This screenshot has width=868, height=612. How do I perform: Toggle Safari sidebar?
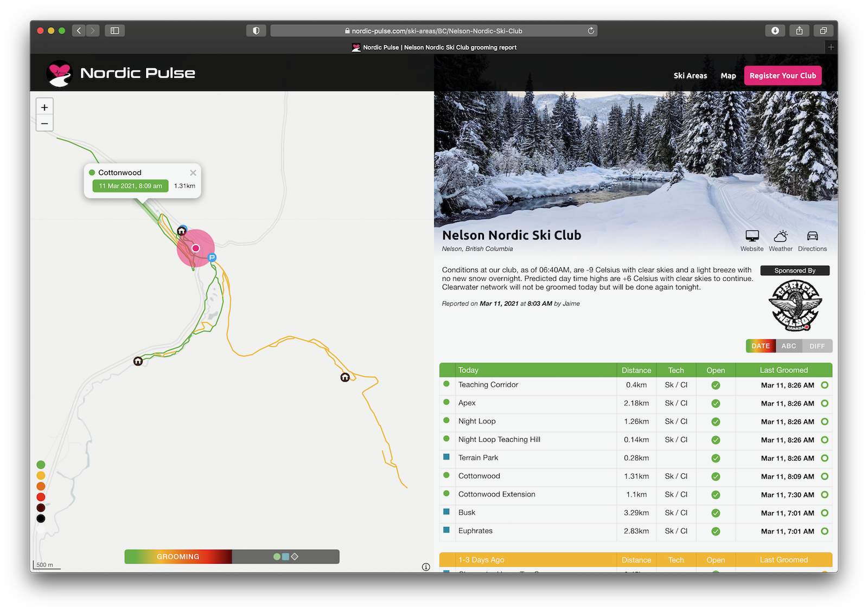pyautogui.click(x=115, y=31)
